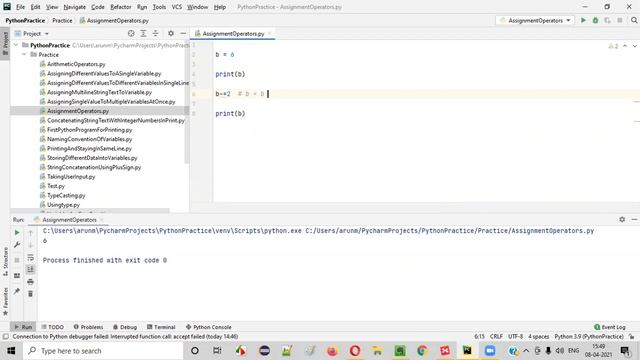This screenshot has width=640, height=360.
Task: Toggle the Structure side tool window
Action: [5, 261]
